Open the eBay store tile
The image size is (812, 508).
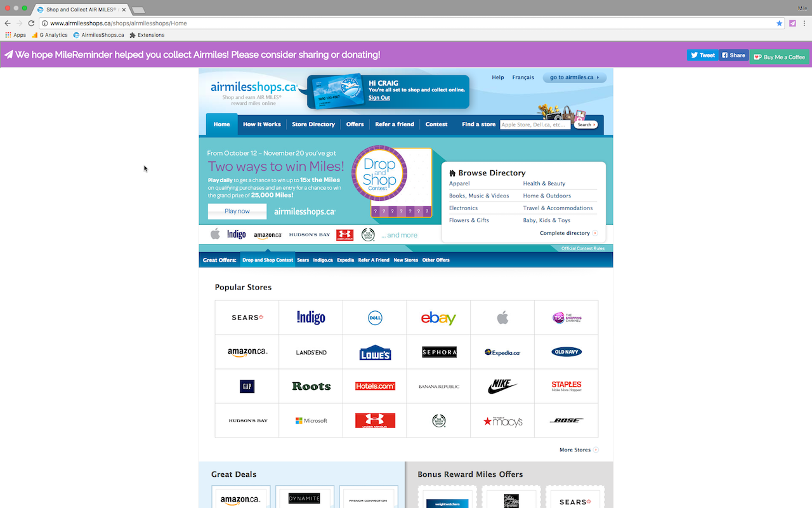438,317
